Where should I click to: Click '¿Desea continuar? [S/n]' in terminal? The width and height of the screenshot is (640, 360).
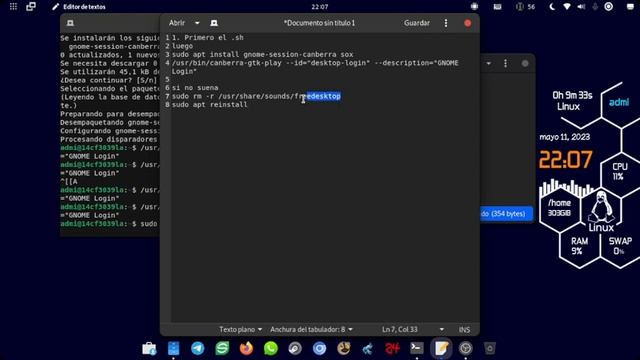click(x=109, y=80)
